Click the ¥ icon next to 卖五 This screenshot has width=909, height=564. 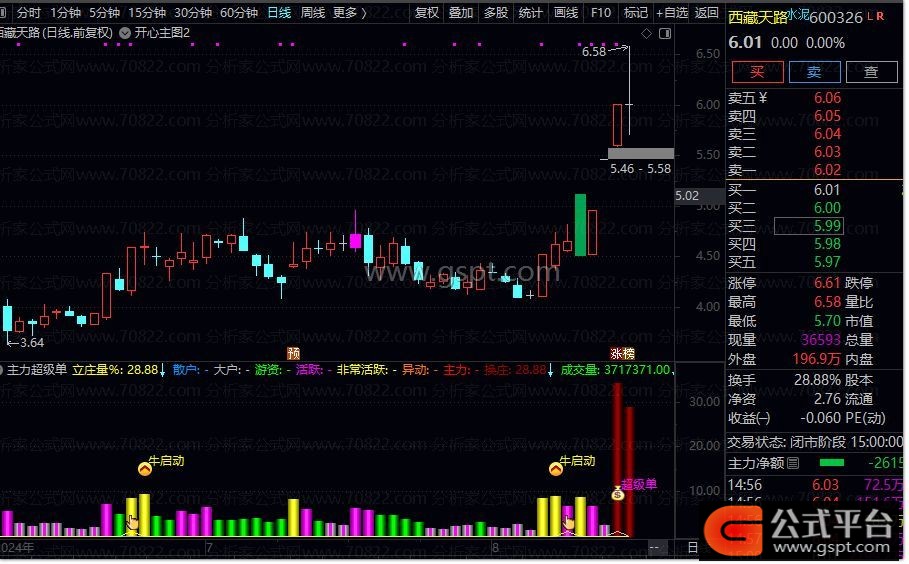pyautogui.click(x=763, y=98)
